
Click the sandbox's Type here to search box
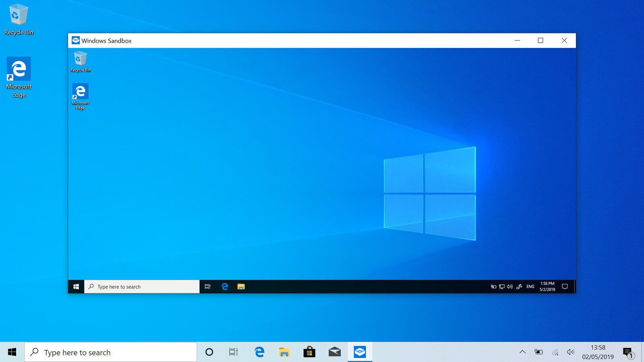[x=141, y=286]
